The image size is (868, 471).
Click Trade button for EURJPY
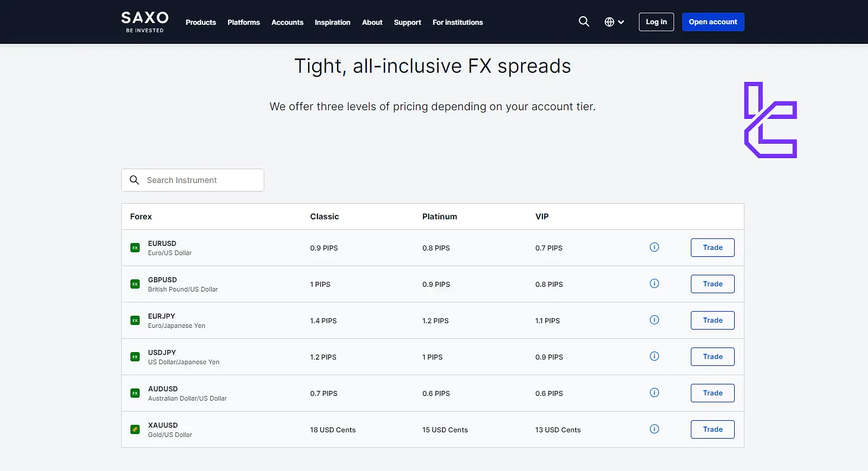coord(713,320)
